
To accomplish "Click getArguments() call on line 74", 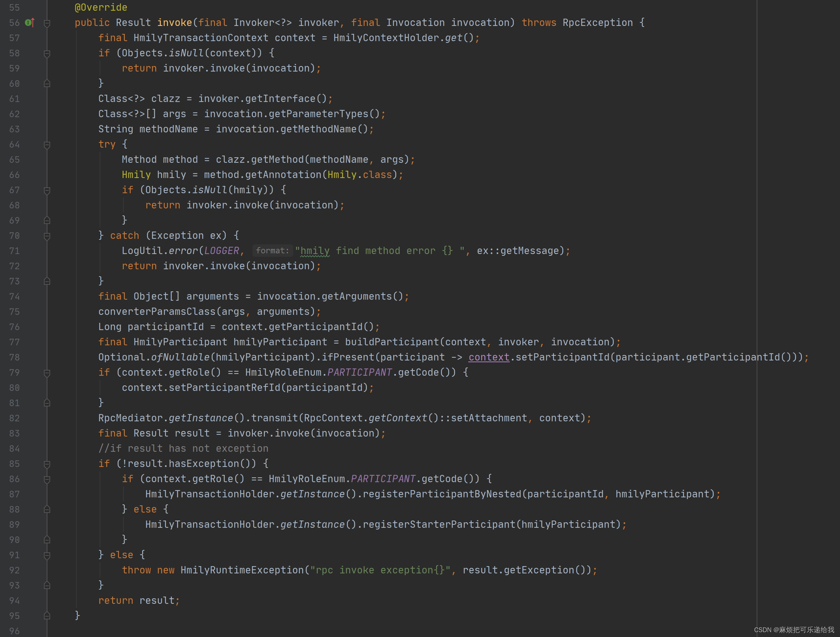I will click(x=363, y=296).
